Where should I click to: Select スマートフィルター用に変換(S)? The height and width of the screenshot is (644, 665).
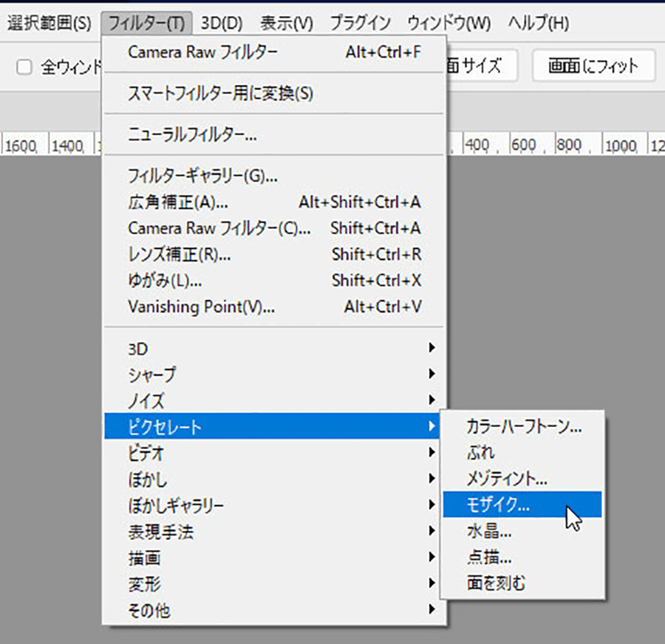[274, 93]
